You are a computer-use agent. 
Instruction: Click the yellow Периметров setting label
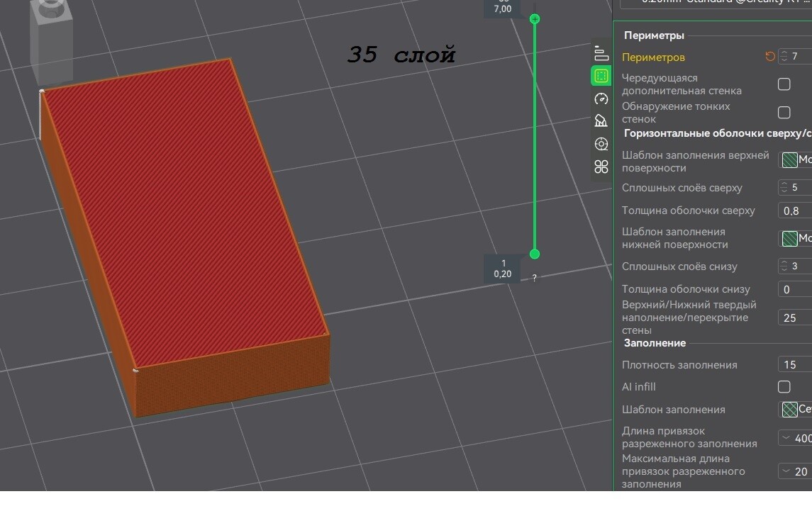coord(653,57)
